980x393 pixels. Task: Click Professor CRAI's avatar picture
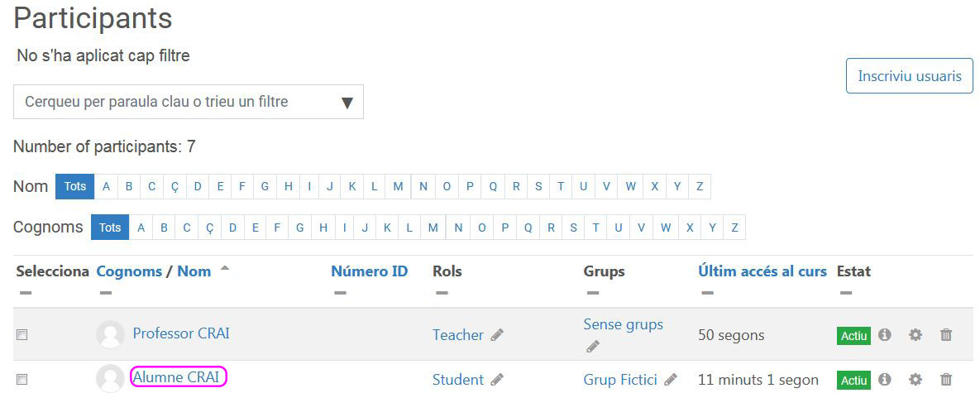tap(111, 335)
